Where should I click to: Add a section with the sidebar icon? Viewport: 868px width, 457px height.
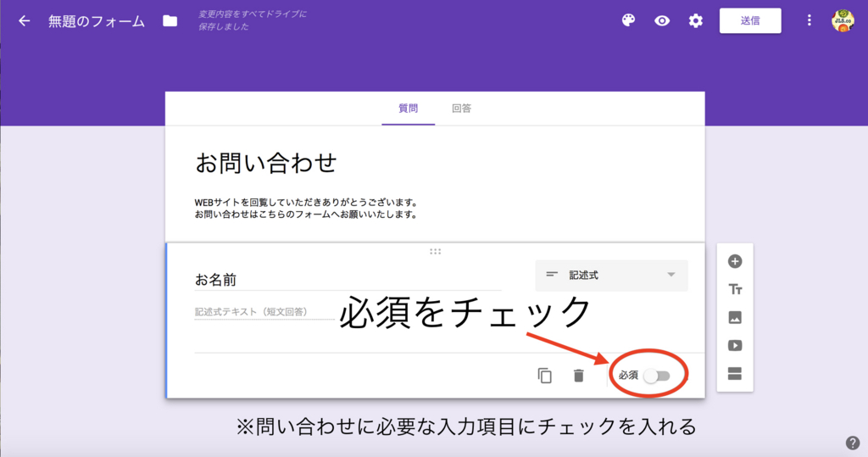[735, 374]
